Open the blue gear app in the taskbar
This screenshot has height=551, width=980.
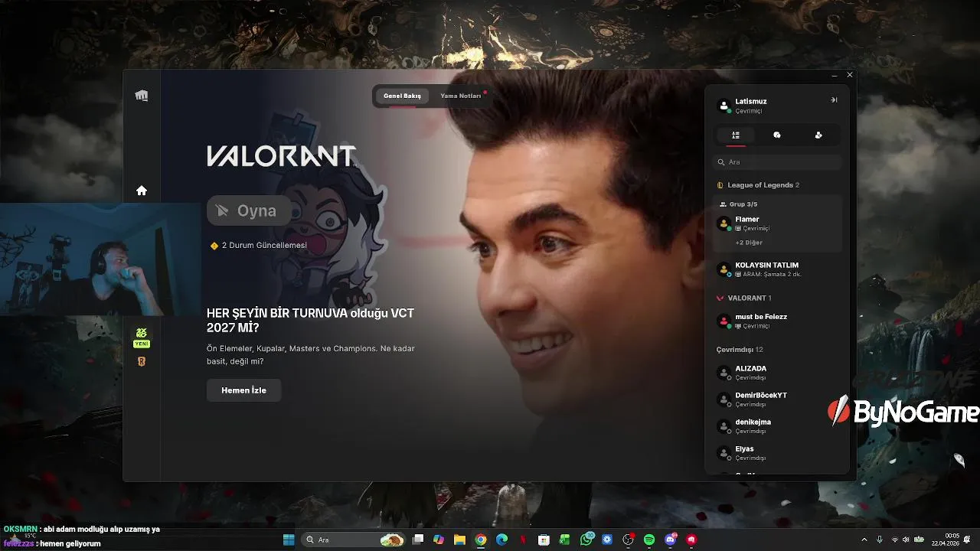pos(607,540)
